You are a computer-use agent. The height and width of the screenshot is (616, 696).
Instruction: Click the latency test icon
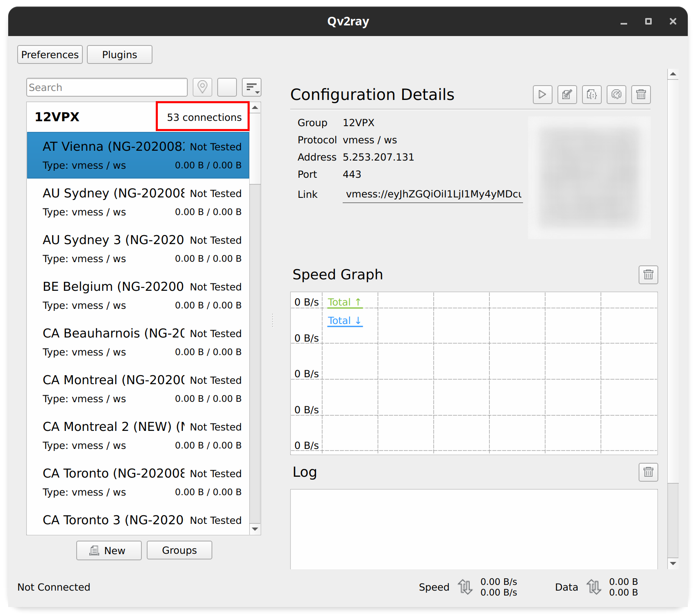[616, 95]
